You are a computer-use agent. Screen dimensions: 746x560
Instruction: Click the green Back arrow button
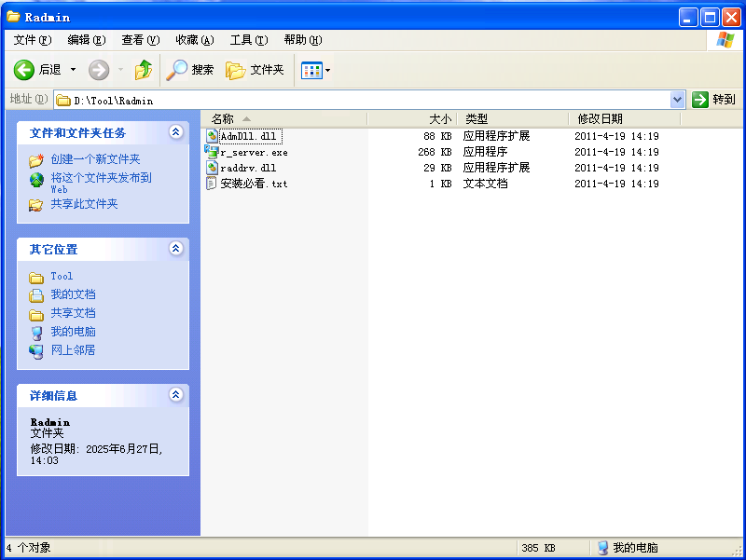click(x=24, y=71)
